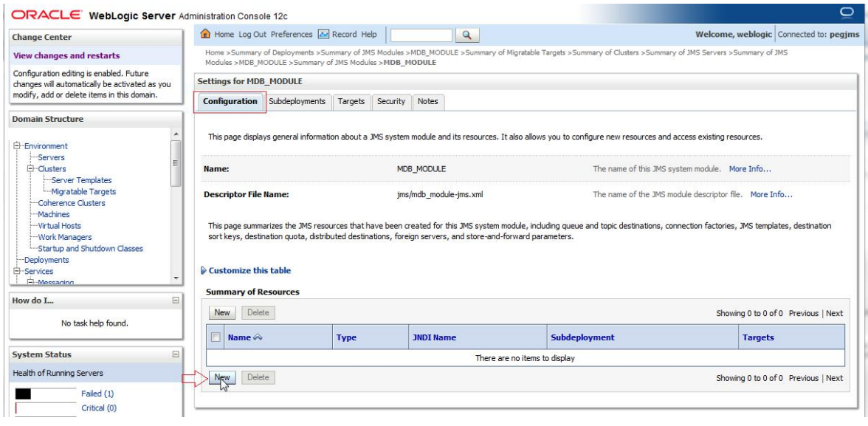Screen dimensions: 868x426
Task: Click New button above resources table
Action: click(222, 313)
